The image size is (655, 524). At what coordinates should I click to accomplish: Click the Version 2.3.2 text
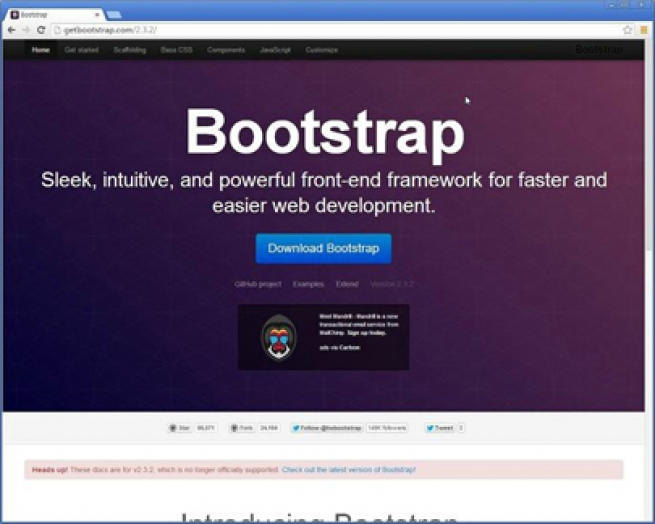coord(392,284)
